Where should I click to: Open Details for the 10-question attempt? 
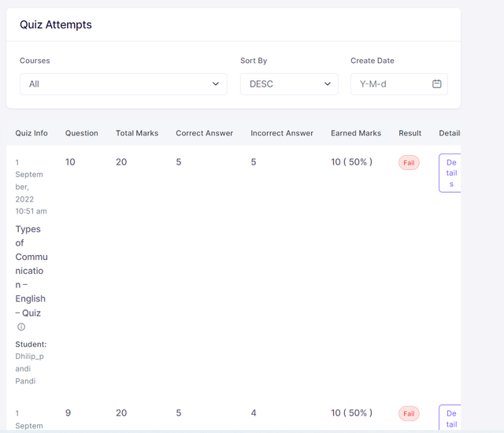coord(450,173)
